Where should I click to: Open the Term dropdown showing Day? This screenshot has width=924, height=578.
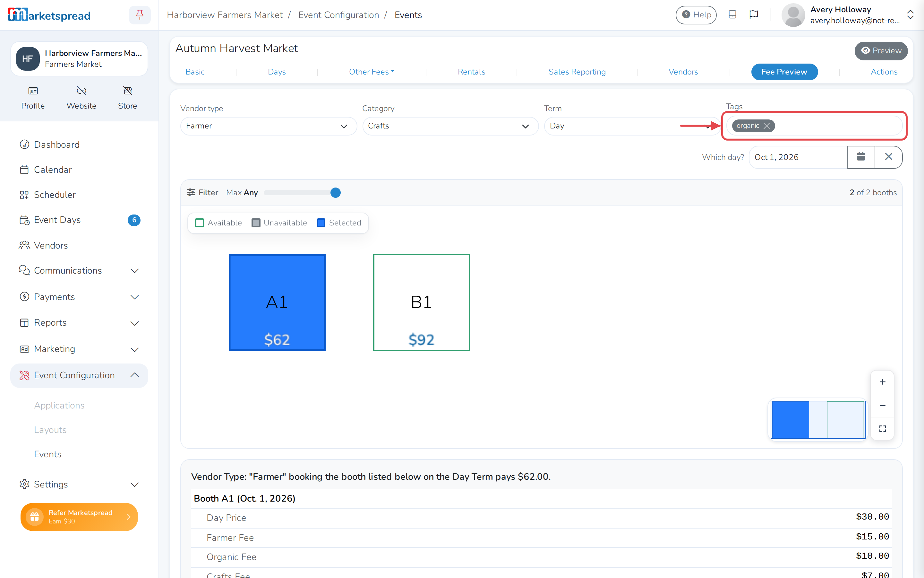click(x=632, y=126)
